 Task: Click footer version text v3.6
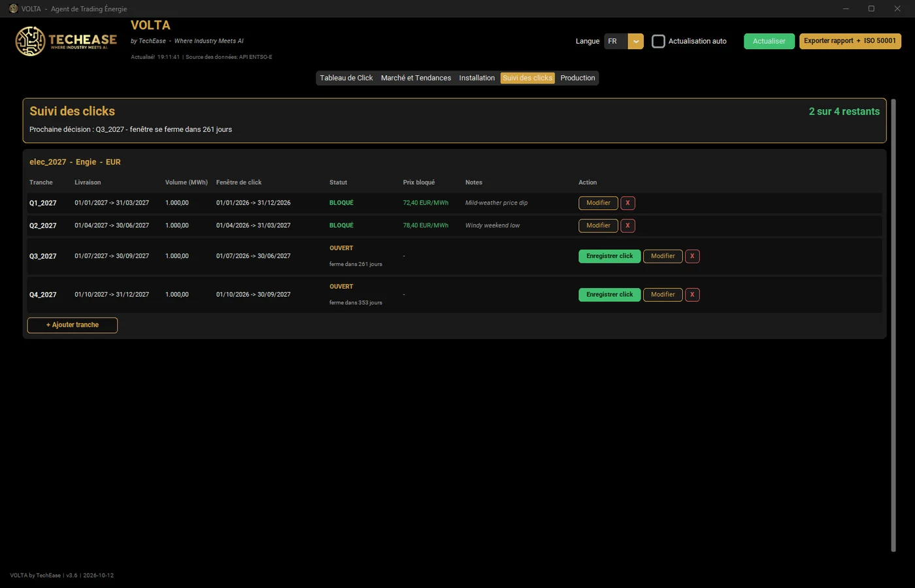tap(71, 576)
